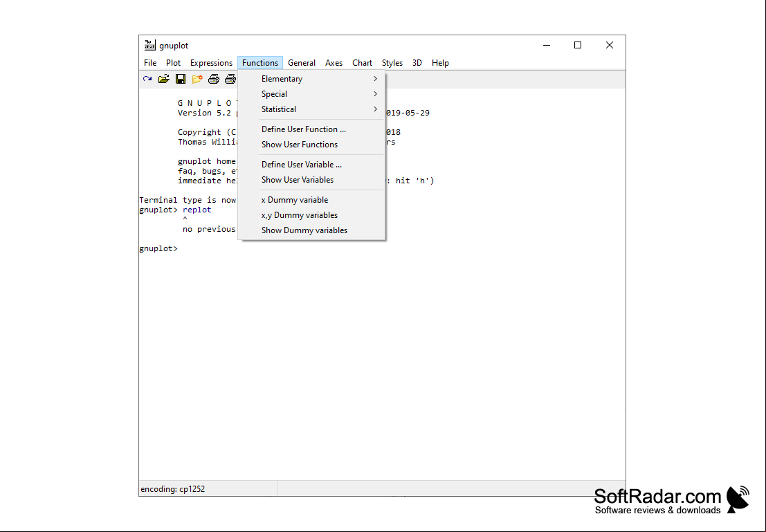Click the change directory folder icon with star
Image resolution: width=766 pixels, height=532 pixels.
click(197, 79)
